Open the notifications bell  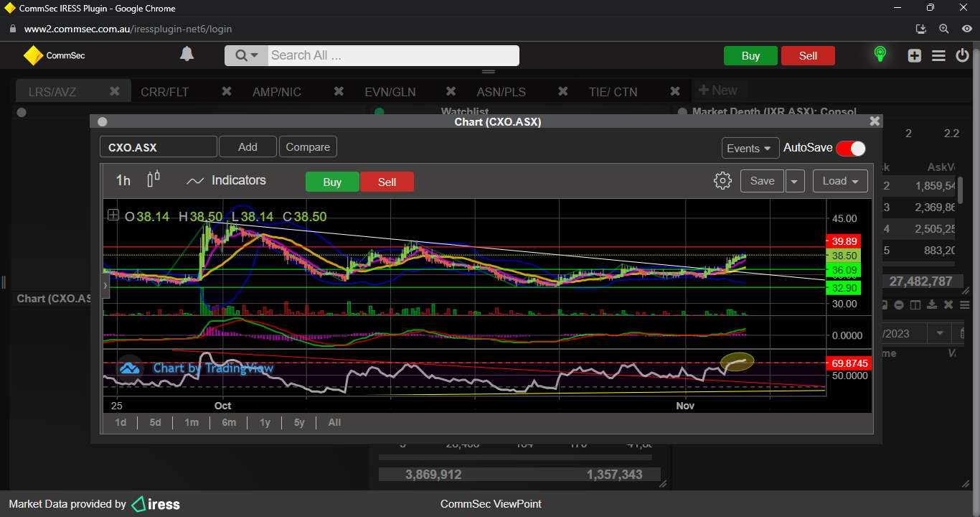(187, 55)
